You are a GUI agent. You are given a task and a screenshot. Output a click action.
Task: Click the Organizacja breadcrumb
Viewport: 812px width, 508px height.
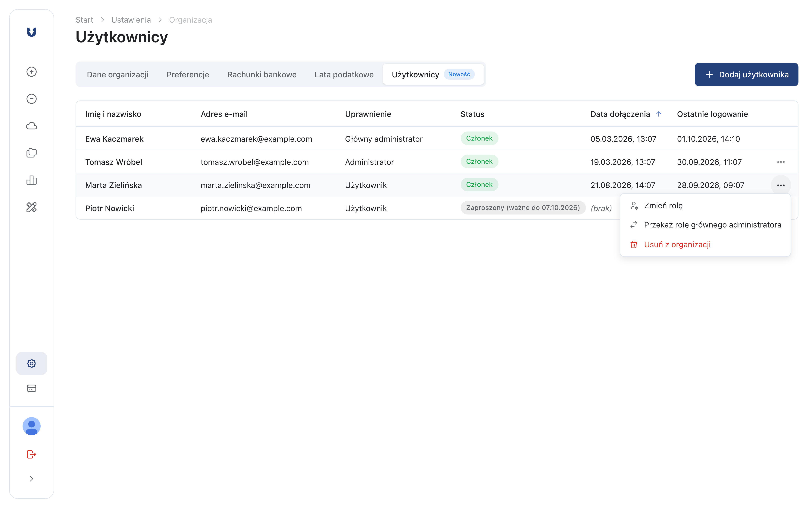(x=190, y=20)
